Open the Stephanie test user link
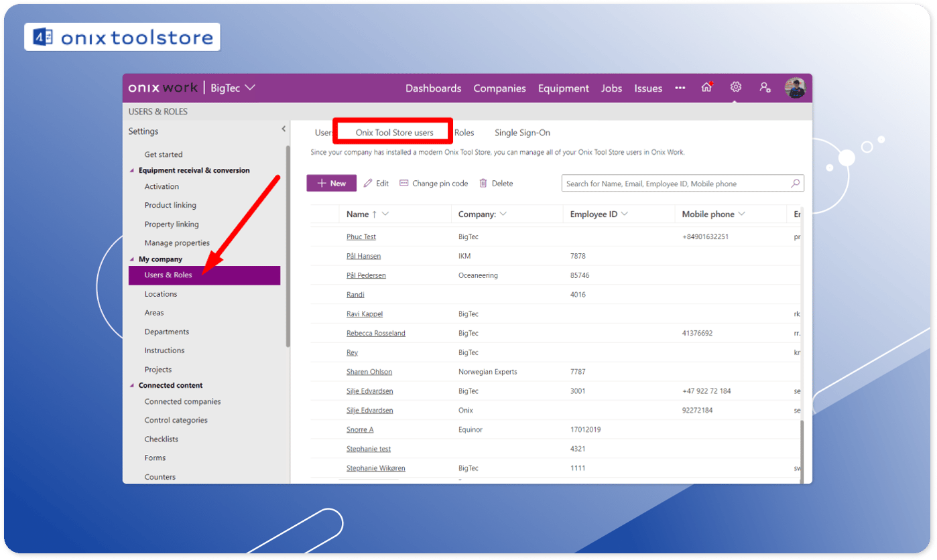Screen dimensions: 937x560 tap(369, 449)
